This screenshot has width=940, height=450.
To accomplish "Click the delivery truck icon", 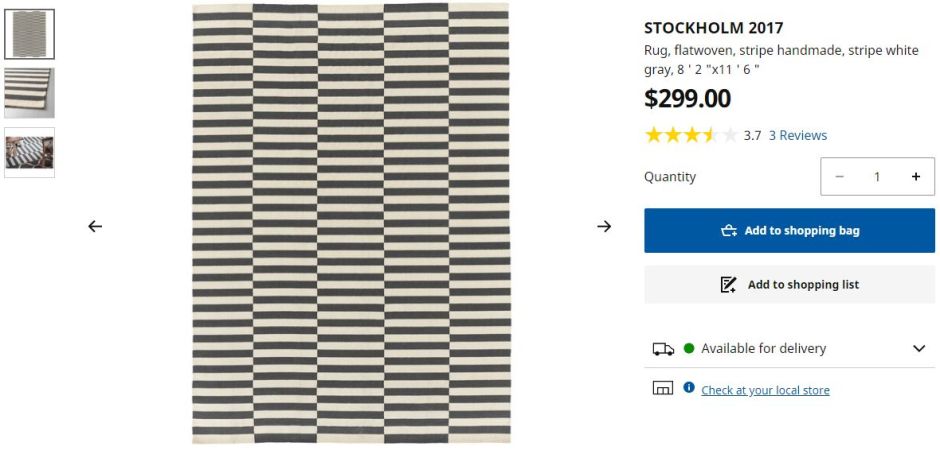I will (x=663, y=349).
